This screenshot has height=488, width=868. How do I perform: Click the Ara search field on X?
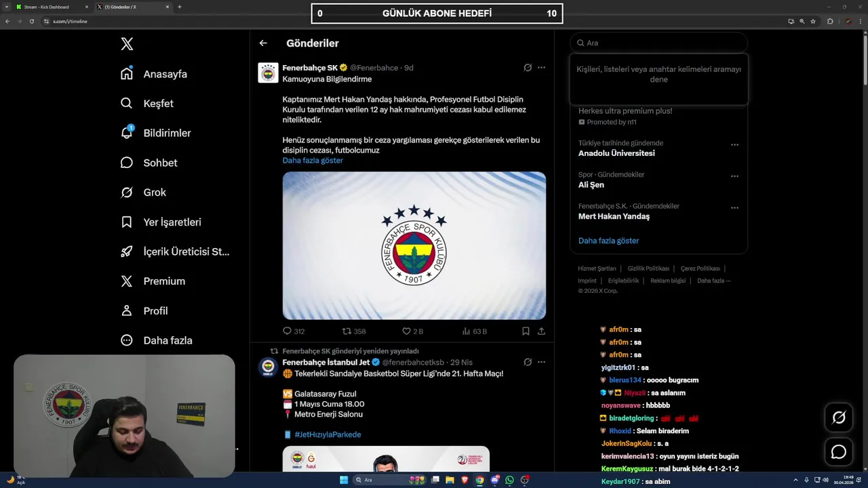click(658, 43)
